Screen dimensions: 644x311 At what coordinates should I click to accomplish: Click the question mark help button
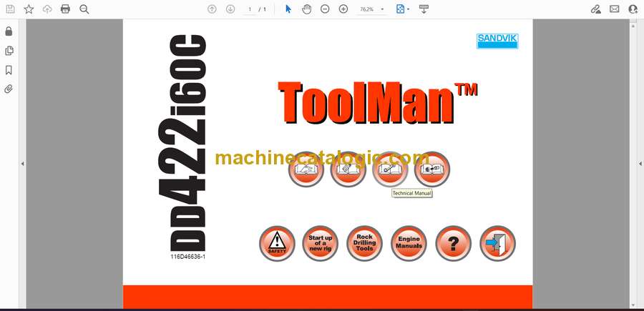tap(453, 243)
